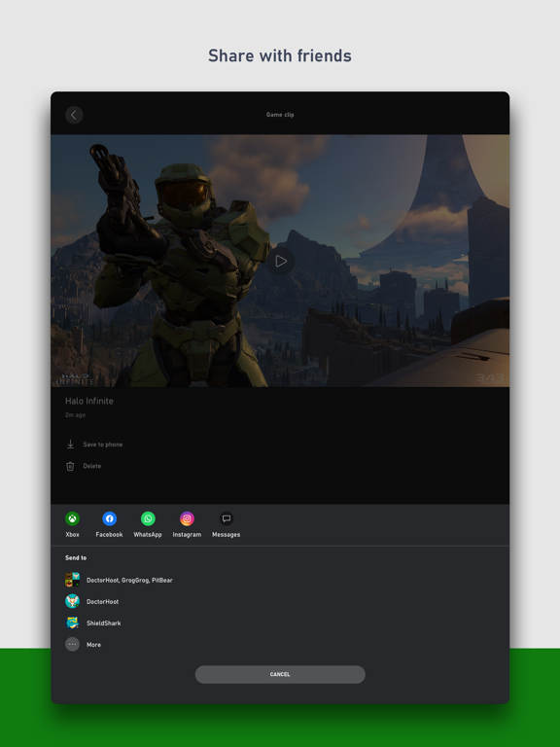This screenshot has width=560, height=747.
Task: Open the game clip thumbnail image
Action: click(x=280, y=261)
